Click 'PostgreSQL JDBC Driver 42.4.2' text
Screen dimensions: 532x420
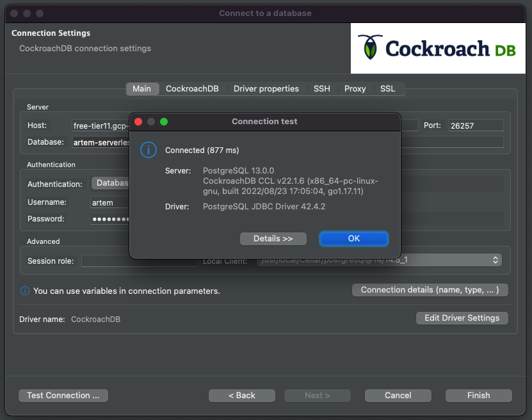tap(264, 207)
